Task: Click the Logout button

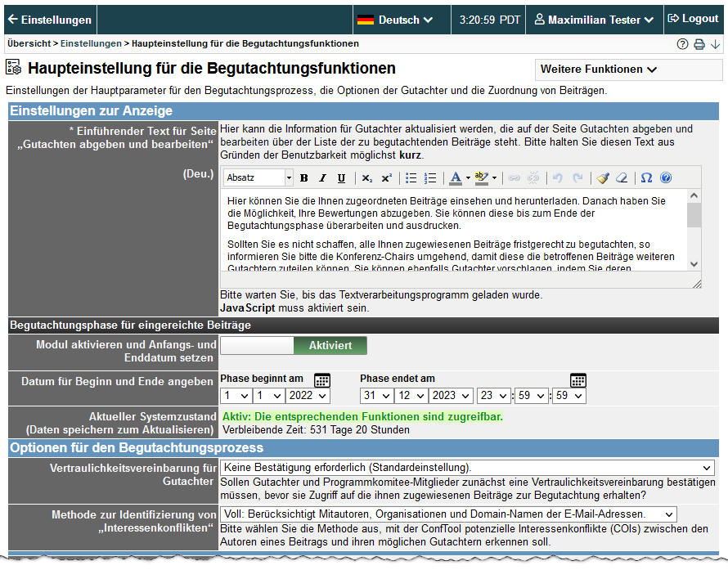Action: [693, 19]
